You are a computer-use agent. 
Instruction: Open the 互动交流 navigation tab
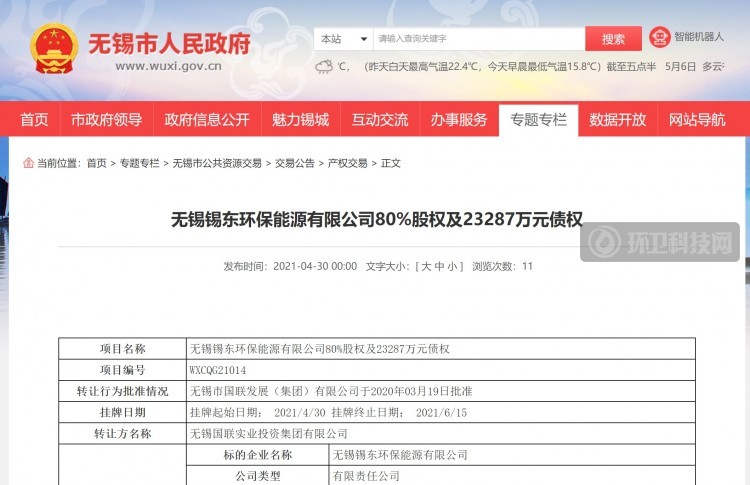(380, 119)
